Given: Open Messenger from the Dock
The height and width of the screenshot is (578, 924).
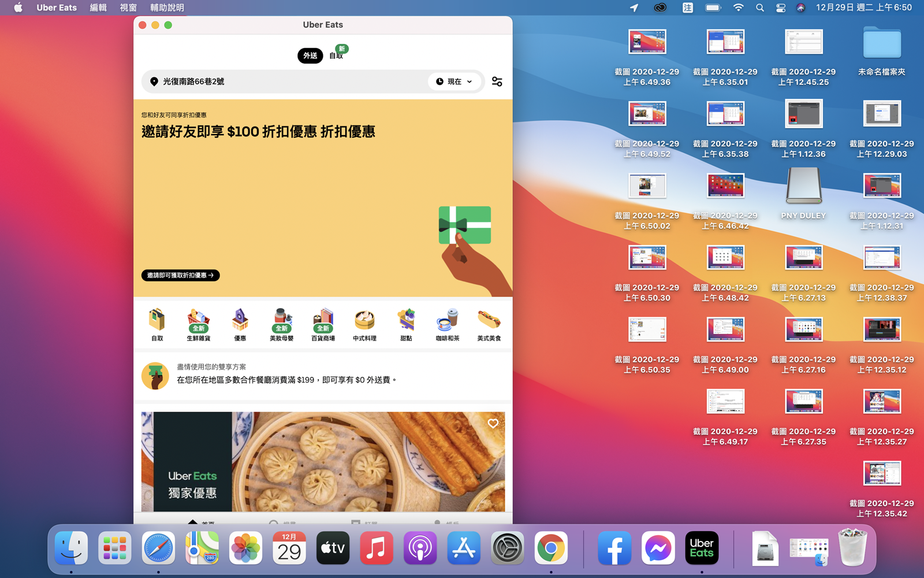Looking at the screenshot, I should (x=658, y=548).
